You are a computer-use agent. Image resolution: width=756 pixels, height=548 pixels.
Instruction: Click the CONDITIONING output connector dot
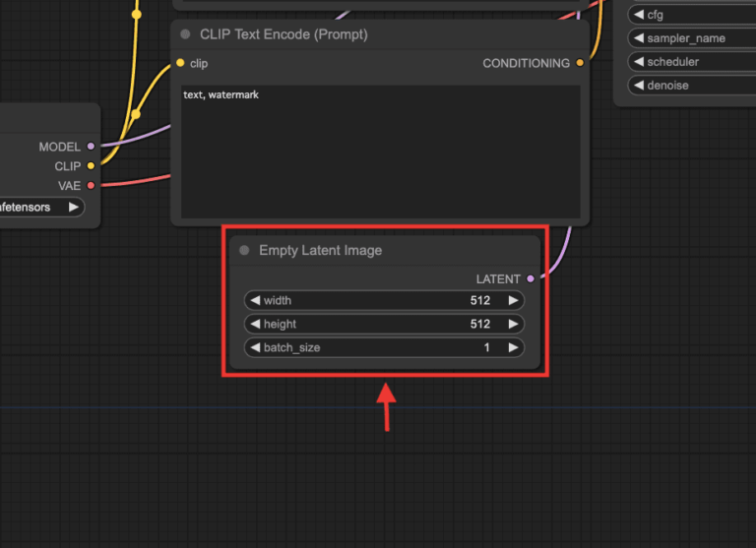point(580,63)
